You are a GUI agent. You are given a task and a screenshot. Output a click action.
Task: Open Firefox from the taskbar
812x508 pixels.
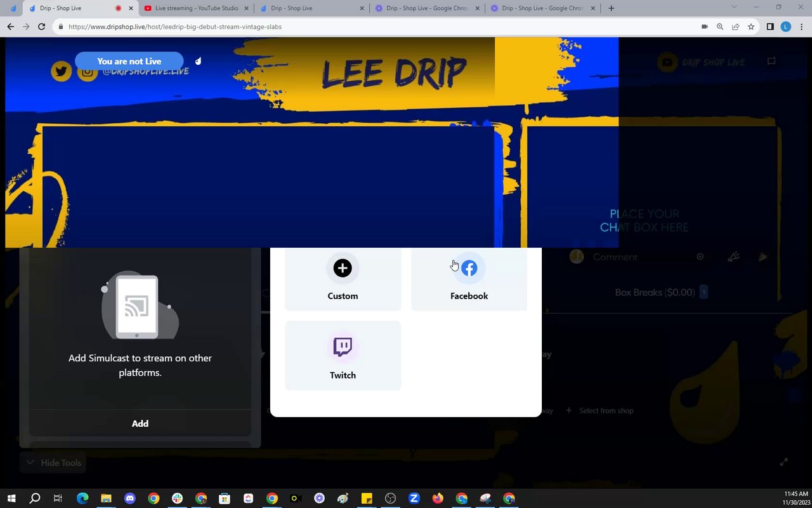coord(438,498)
